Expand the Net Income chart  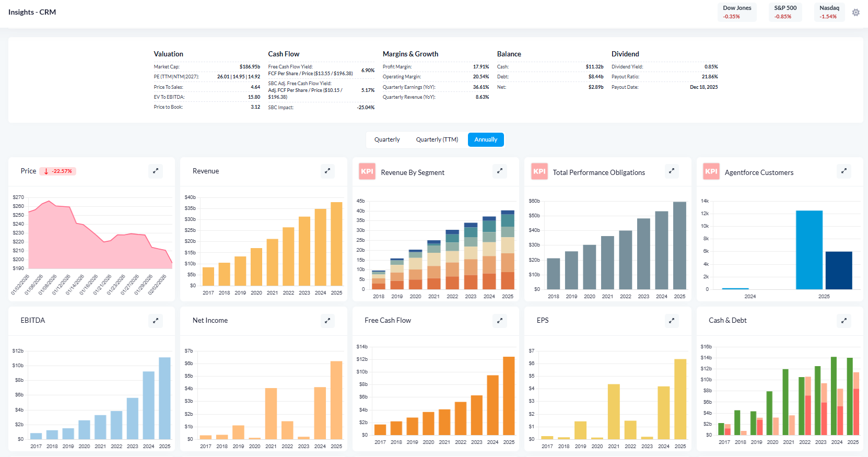(327, 321)
